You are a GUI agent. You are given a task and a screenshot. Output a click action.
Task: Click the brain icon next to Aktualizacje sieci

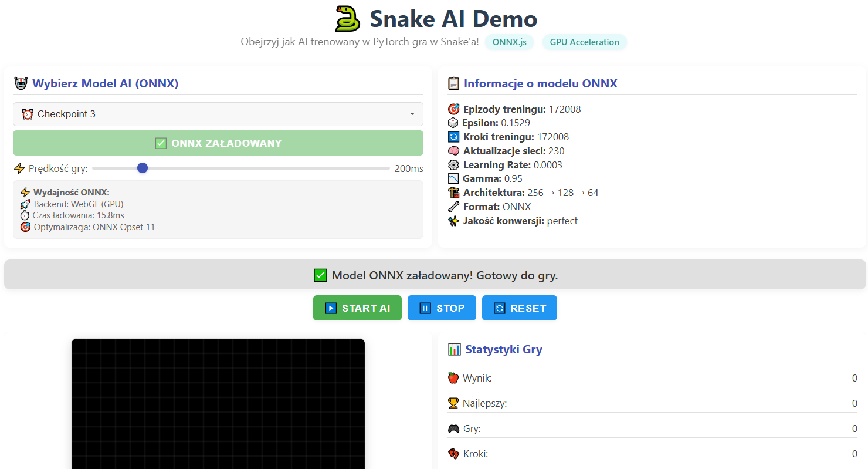(453, 151)
